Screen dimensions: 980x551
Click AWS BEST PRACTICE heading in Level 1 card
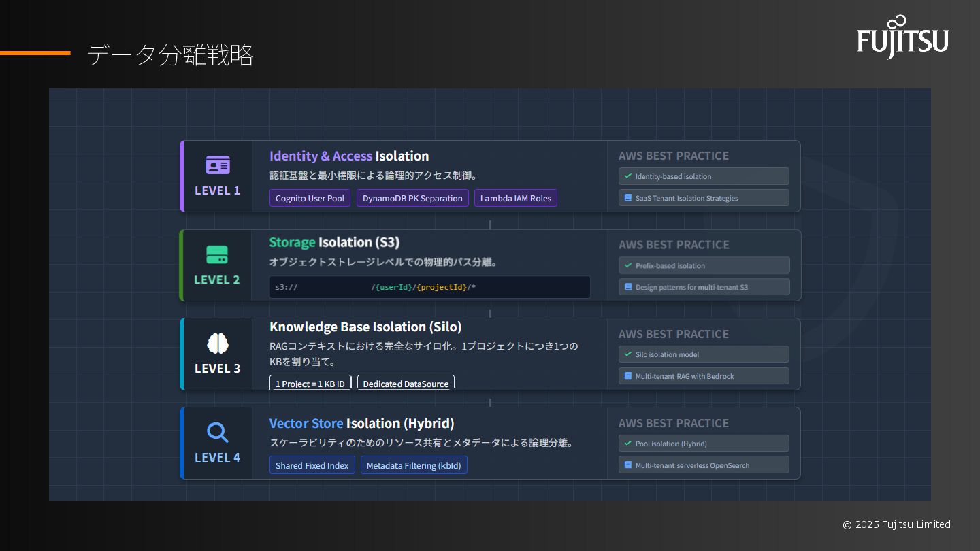pos(674,156)
